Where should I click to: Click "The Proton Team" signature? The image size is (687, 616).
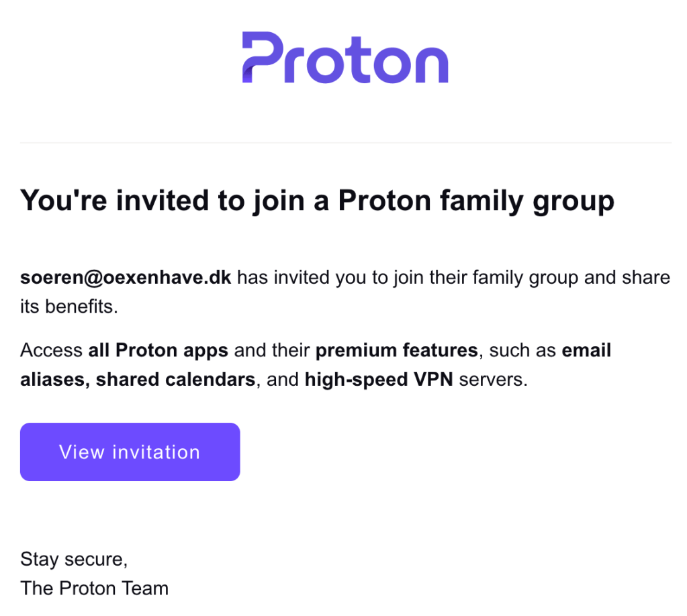[x=94, y=588]
